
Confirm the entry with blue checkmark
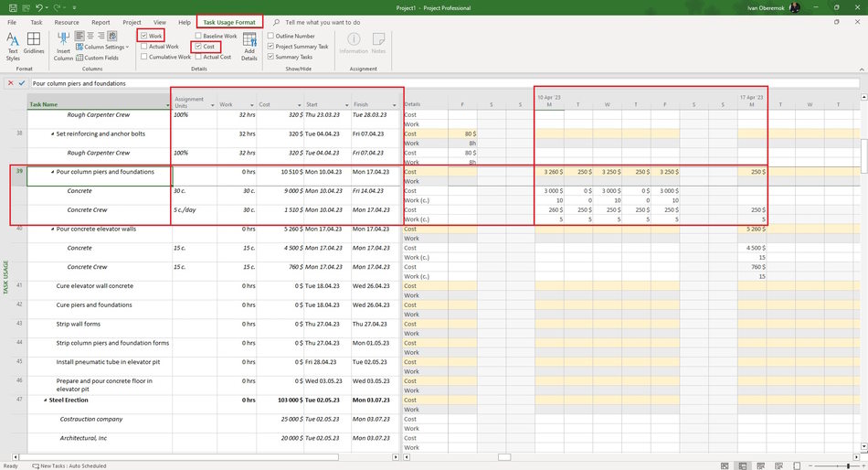tap(22, 83)
